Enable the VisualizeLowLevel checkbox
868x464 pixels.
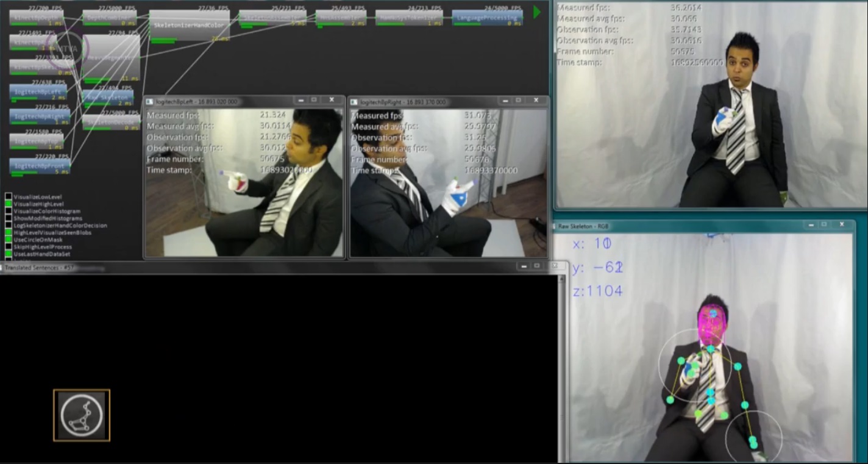click(x=9, y=197)
